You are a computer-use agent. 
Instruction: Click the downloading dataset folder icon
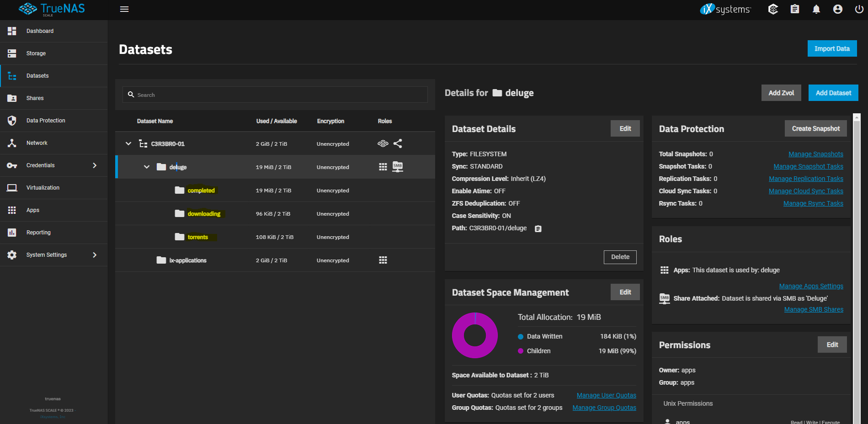[x=180, y=213]
